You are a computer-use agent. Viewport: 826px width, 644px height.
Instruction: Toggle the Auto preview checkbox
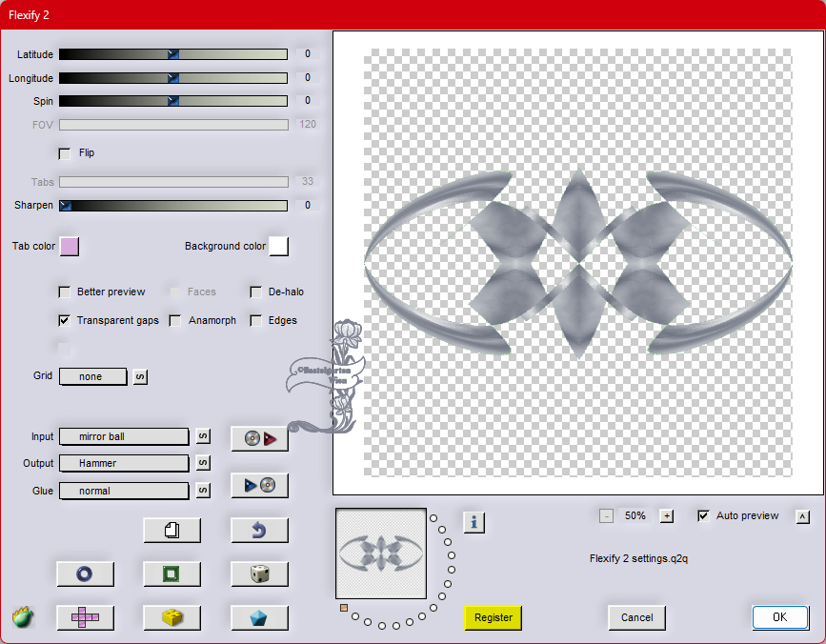point(703,516)
